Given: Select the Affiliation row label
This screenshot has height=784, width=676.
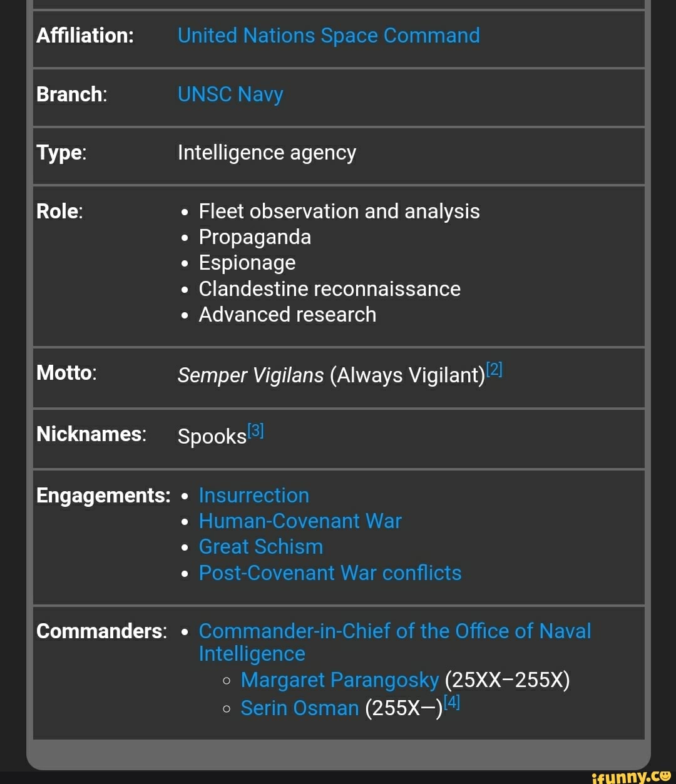Looking at the screenshot, I should 84,36.
